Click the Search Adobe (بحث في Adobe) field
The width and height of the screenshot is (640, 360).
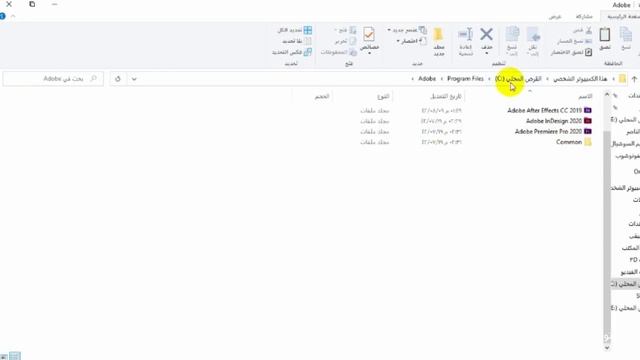(x=53, y=79)
